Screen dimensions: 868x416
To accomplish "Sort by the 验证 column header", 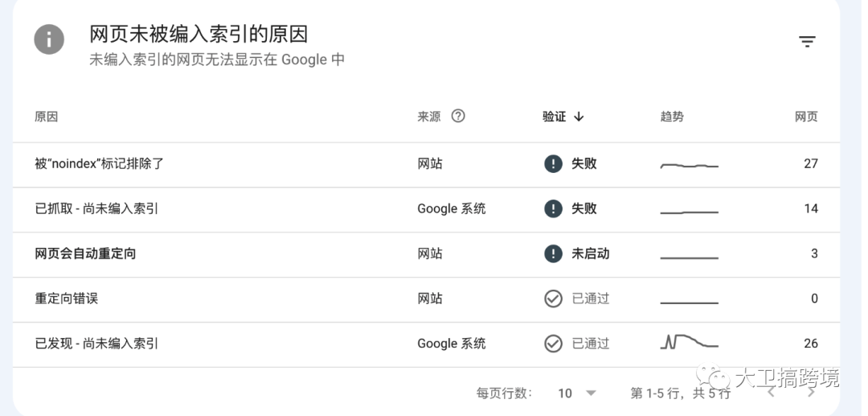I will [x=555, y=117].
